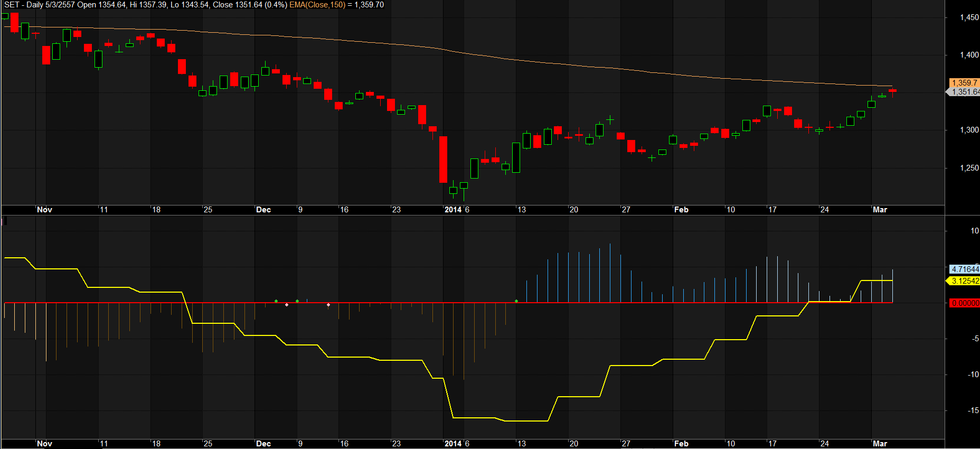The image size is (980, 449).
Task: Click "23" December on price pane date axis
Action: [397, 210]
